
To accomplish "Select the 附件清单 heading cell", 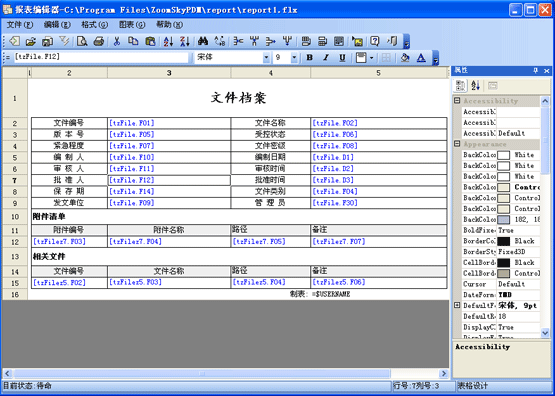I will coord(239,216).
